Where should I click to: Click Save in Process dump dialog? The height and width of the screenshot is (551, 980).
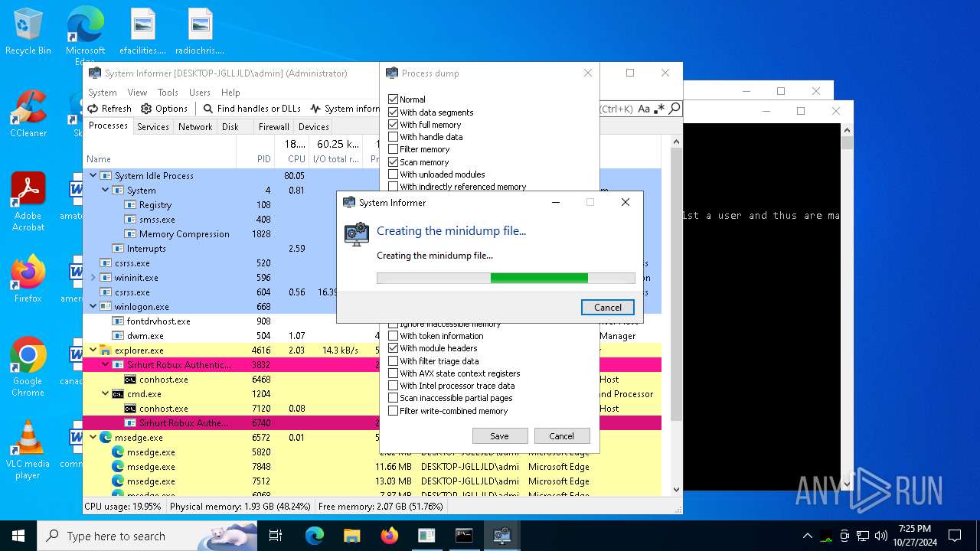(x=499, y=435)
